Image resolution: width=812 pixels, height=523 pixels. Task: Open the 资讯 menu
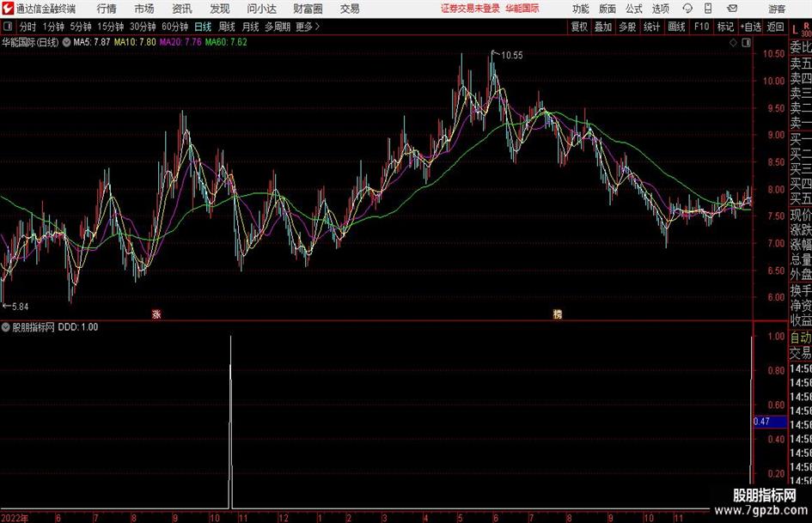click(x=182, y=9)
